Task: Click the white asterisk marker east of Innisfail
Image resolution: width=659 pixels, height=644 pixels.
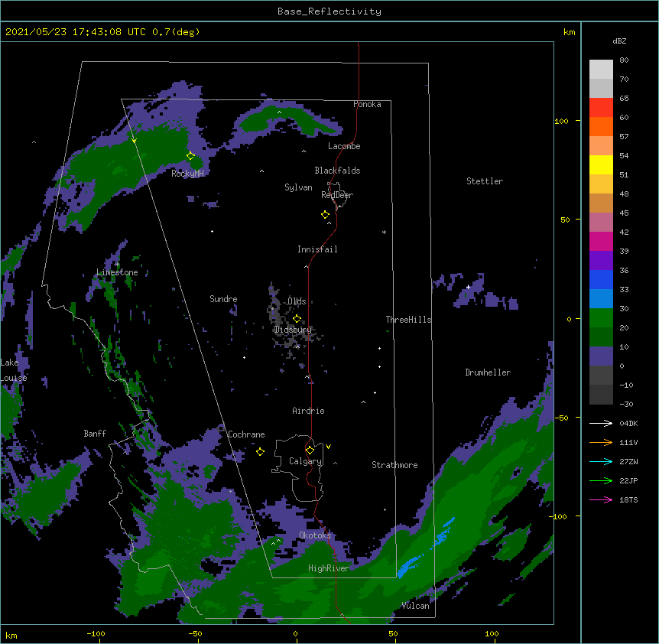Action: (x=384, y=232)
